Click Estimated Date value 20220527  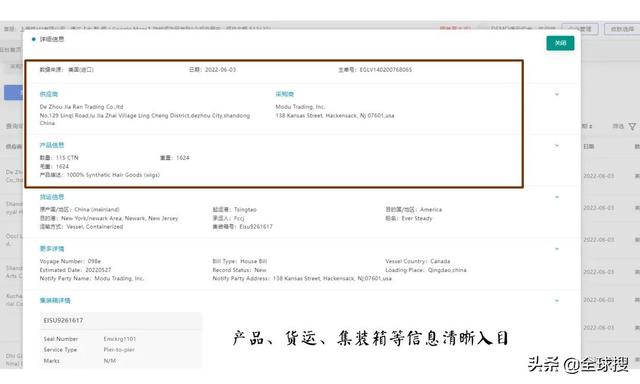tap(98, 270)
